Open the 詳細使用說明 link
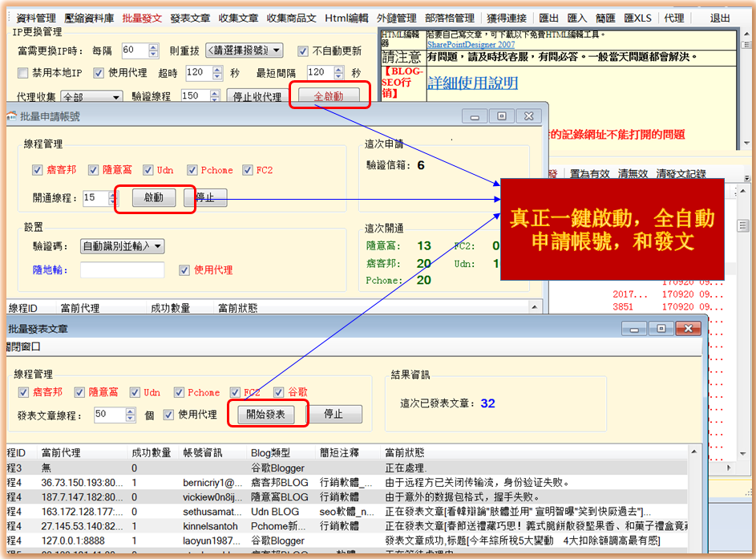 tap(472, 83)
